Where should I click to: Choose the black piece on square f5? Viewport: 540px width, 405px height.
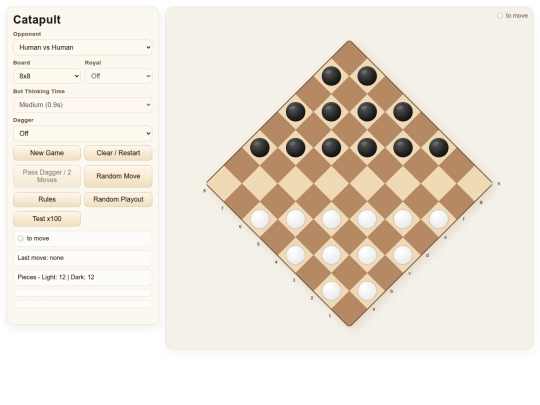point(367,147)
